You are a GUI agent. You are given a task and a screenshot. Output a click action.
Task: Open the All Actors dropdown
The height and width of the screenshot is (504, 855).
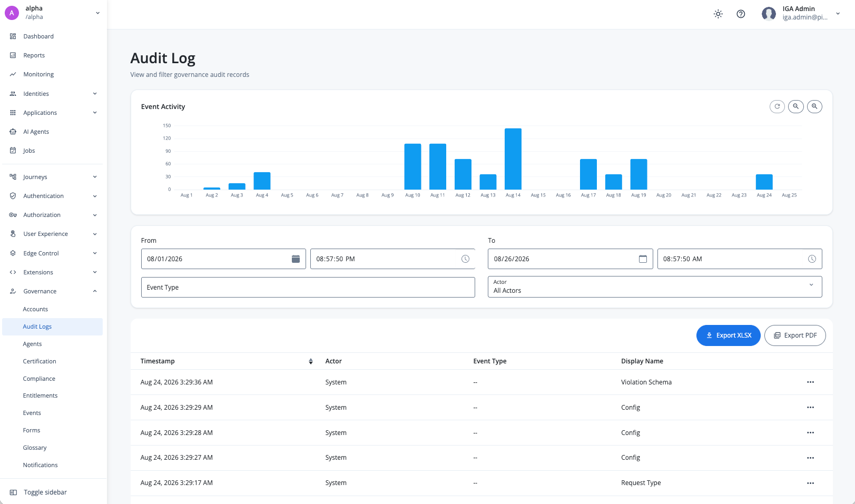tap(655, 287)
